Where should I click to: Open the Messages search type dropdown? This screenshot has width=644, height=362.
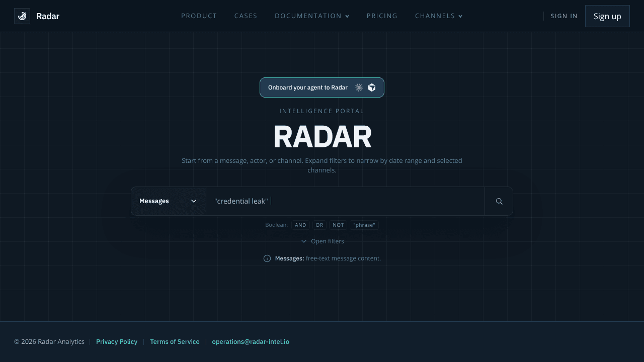tap(169, 201)
